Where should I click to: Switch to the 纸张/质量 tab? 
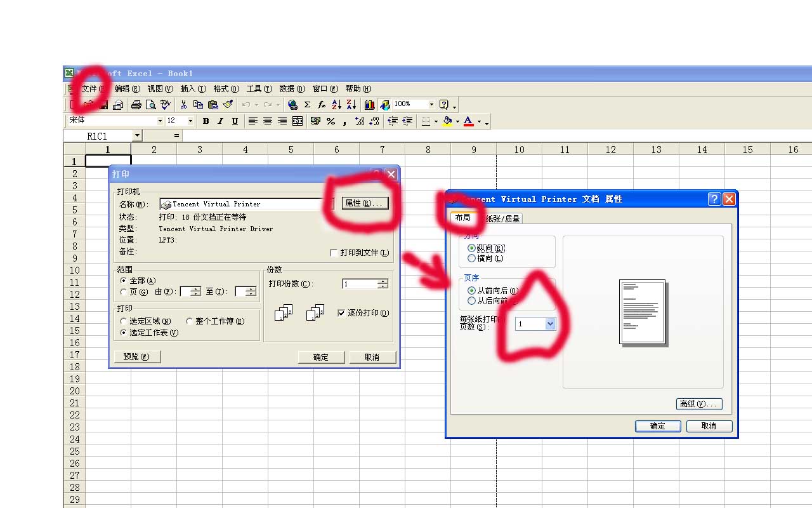point(502,218)
